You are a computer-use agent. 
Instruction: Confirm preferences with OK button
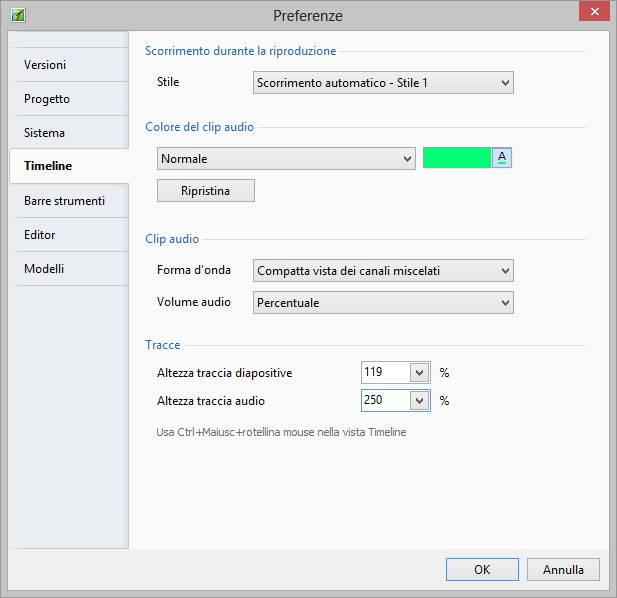coord(482,570)
